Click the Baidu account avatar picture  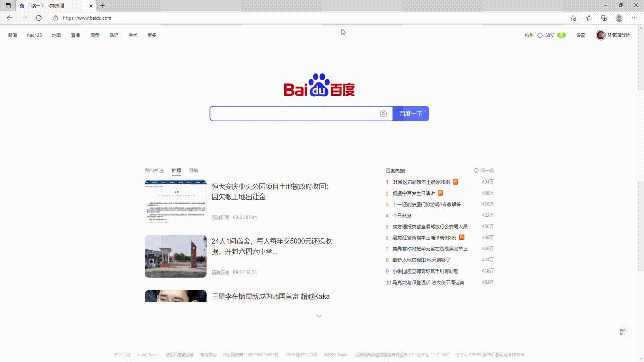(601, 35)
